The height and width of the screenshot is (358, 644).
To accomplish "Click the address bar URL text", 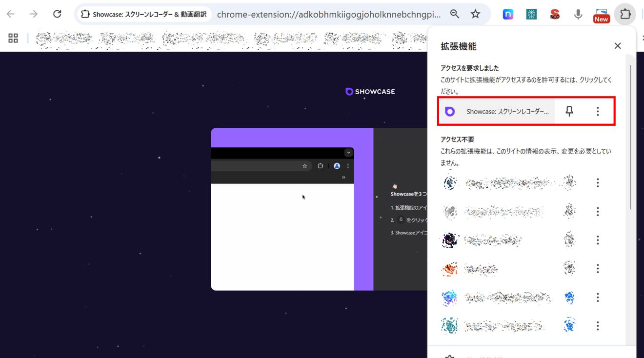I will pos(328,14).
